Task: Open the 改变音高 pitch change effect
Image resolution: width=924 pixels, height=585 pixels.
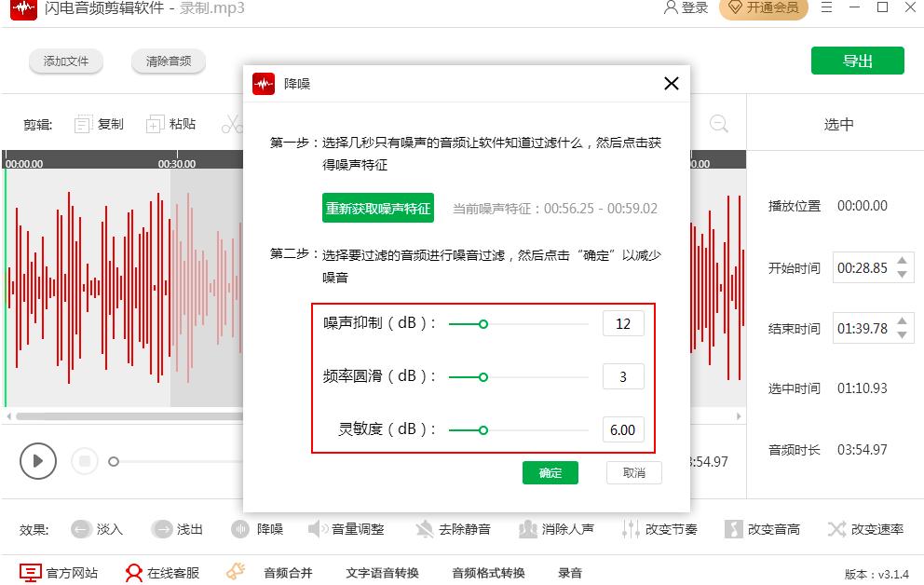Action: coord(762,529)
